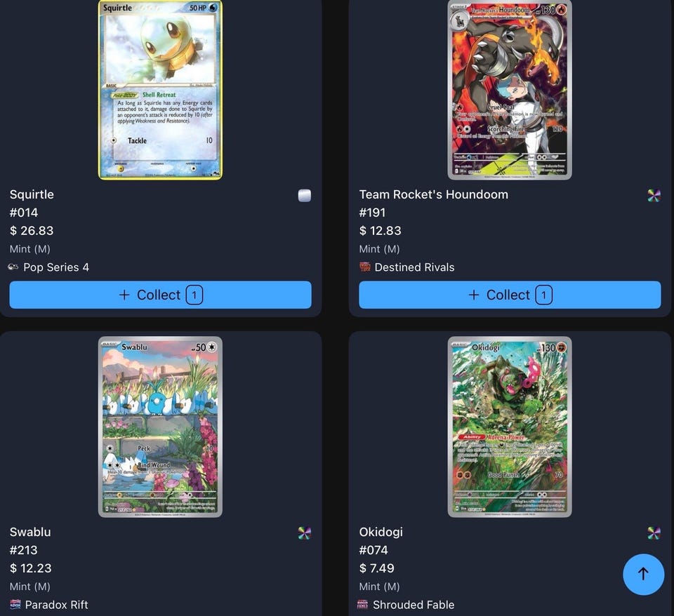Click the Destined Rivals set icon
674x616 pixels.
364,267
